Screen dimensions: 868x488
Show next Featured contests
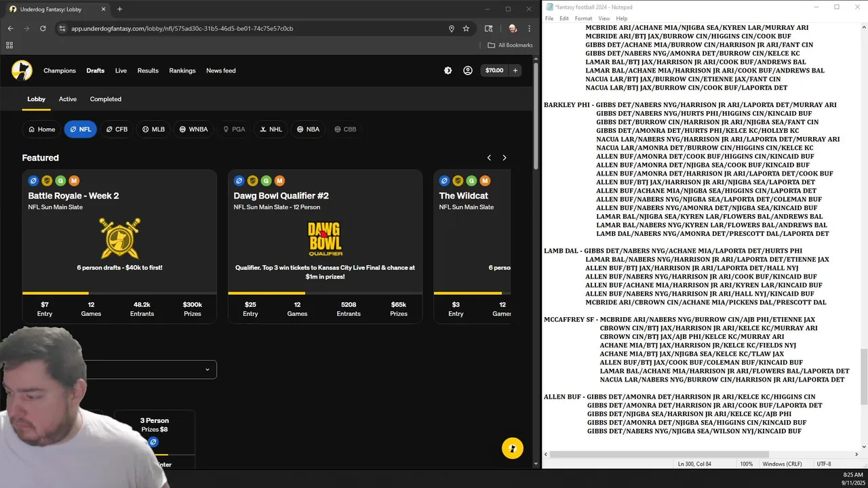(504, 158)
